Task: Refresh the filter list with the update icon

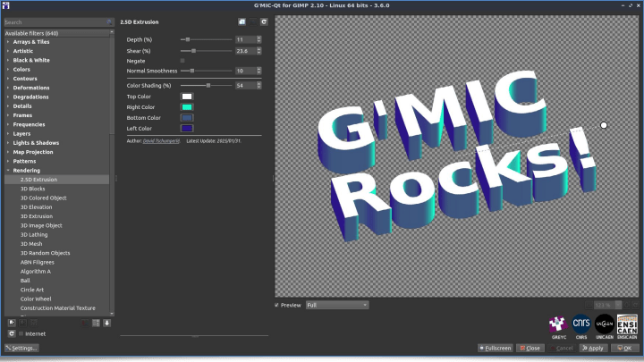Action: coord(12,333)
